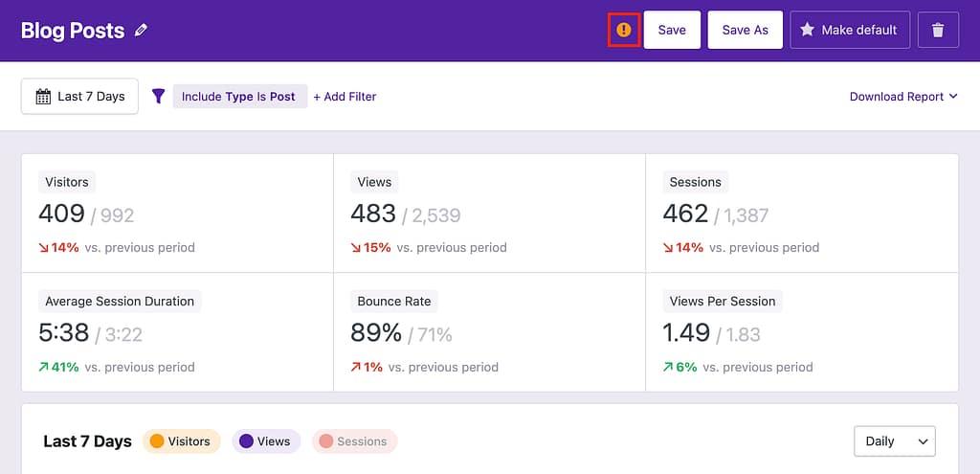Click the Save button
Viewport: 980px width, 474px height.
point(672,30)
